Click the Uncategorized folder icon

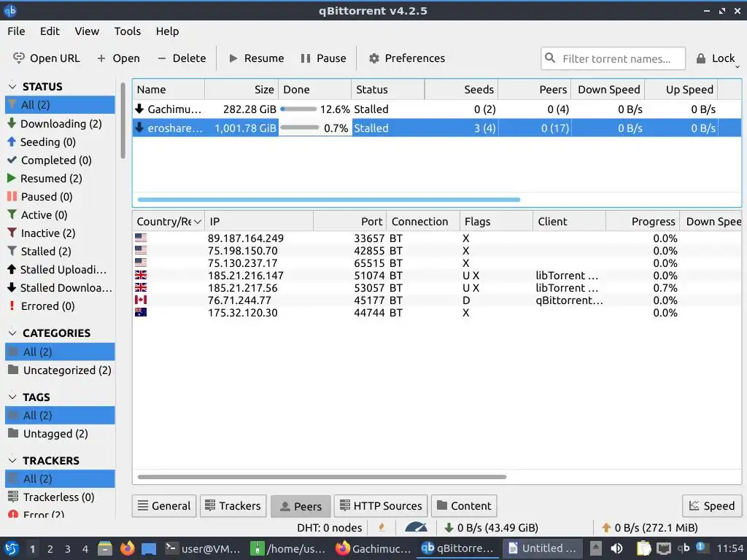pyautogui.click(x=13, y=370)
